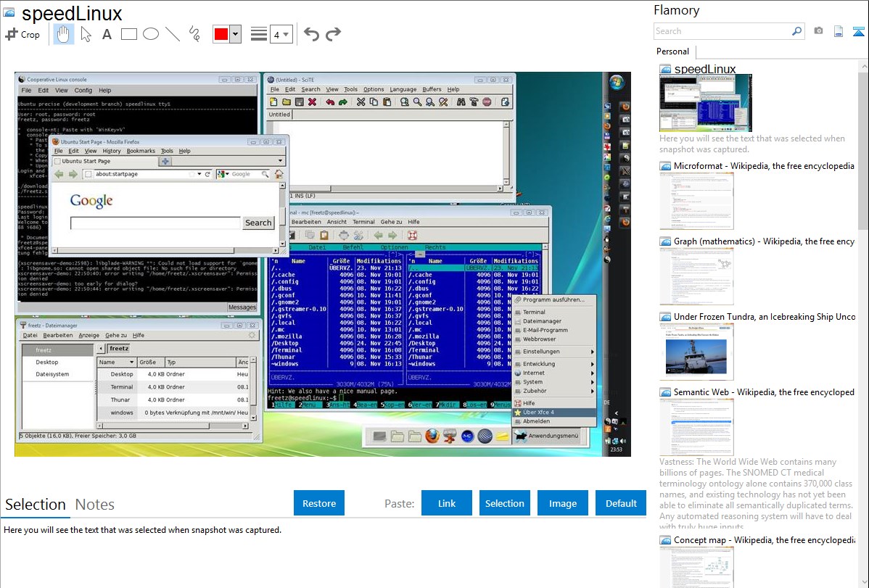Expand the Einstellungen submenu

(x=554, y=352)
